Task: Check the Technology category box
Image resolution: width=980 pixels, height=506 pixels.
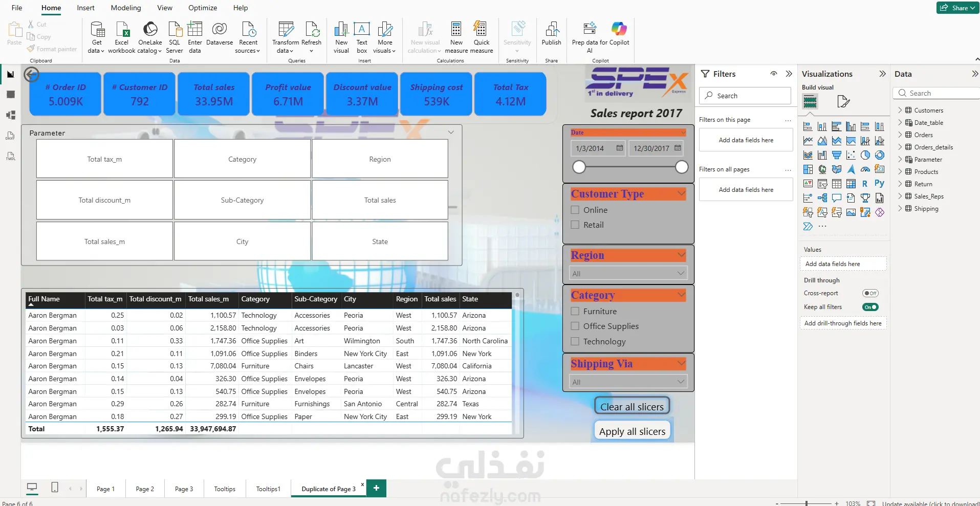Action: pos(575,341)
